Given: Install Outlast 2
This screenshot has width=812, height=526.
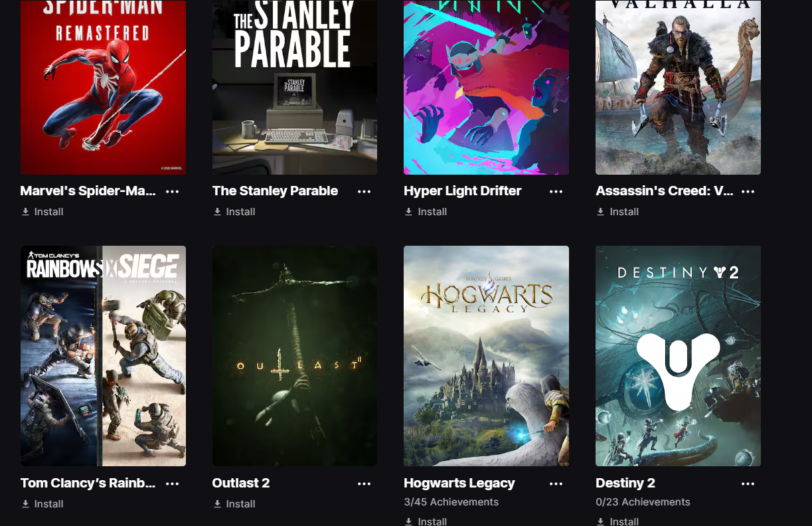Looking at the screenshot, I should pyautogui.click(x=234, y=504).
